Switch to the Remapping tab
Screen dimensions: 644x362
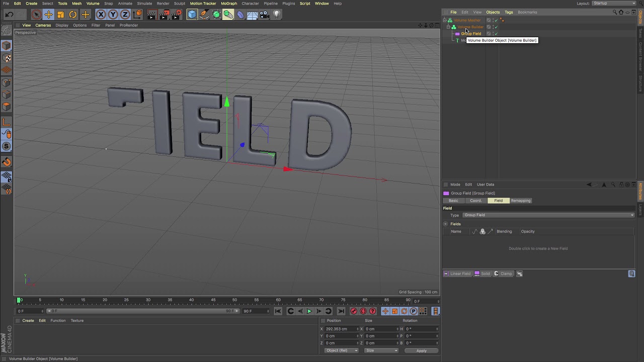click(521, 201)
